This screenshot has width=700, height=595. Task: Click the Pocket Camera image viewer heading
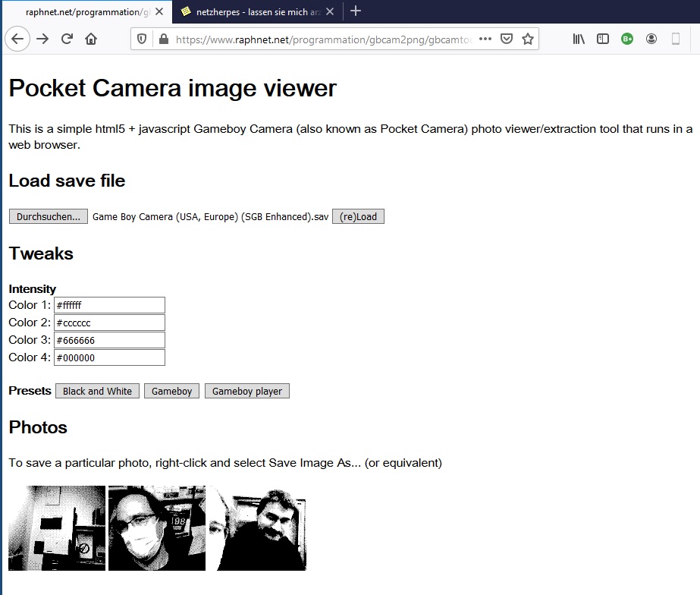(172, 88)
